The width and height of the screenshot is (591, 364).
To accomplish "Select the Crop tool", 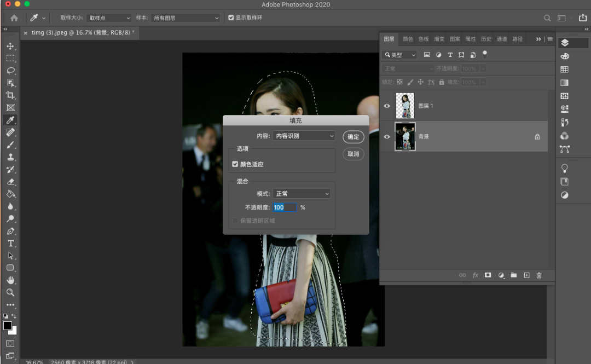I will (10, 95).
